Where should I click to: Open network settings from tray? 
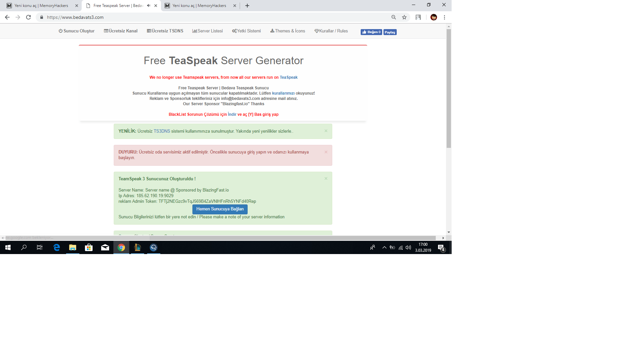point(401,247)
